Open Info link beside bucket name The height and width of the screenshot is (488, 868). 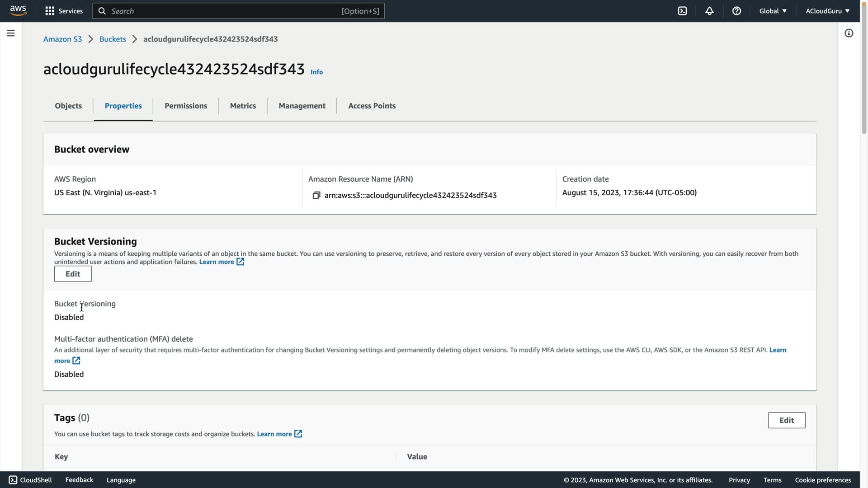(316, 72)
